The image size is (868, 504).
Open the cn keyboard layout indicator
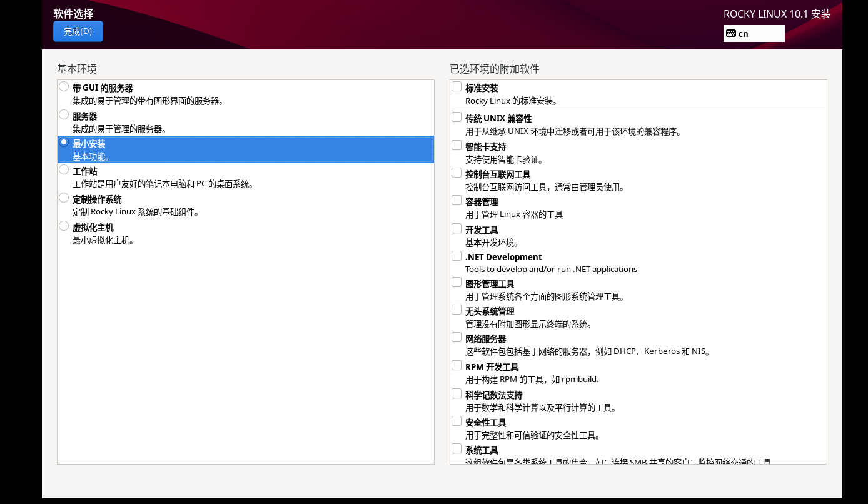click(x=754, y=34)
